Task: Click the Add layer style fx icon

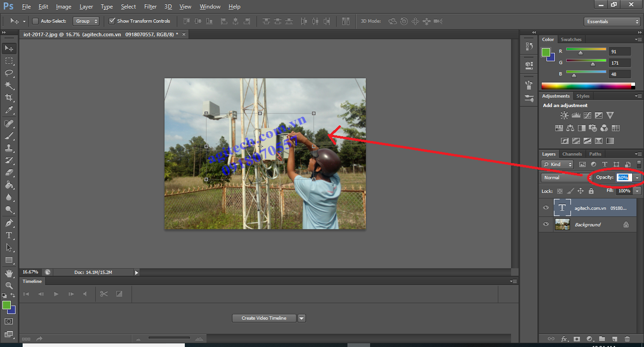Action: [564, 339]
